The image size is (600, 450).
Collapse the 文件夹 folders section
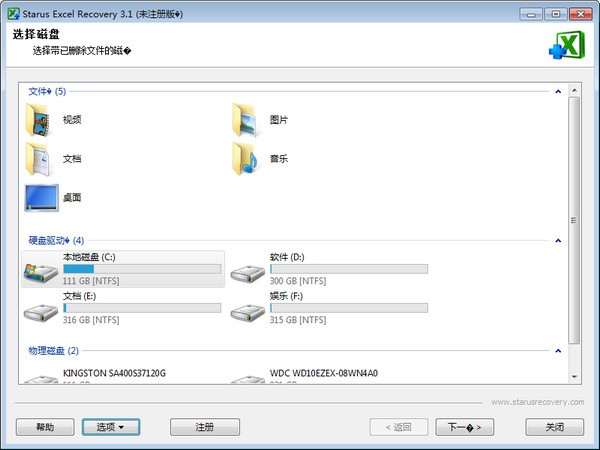tap(558, 91)
